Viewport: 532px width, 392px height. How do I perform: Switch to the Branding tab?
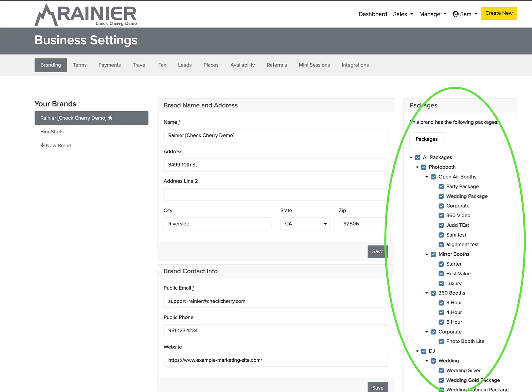pyautogui.click(x=51, y=65)
